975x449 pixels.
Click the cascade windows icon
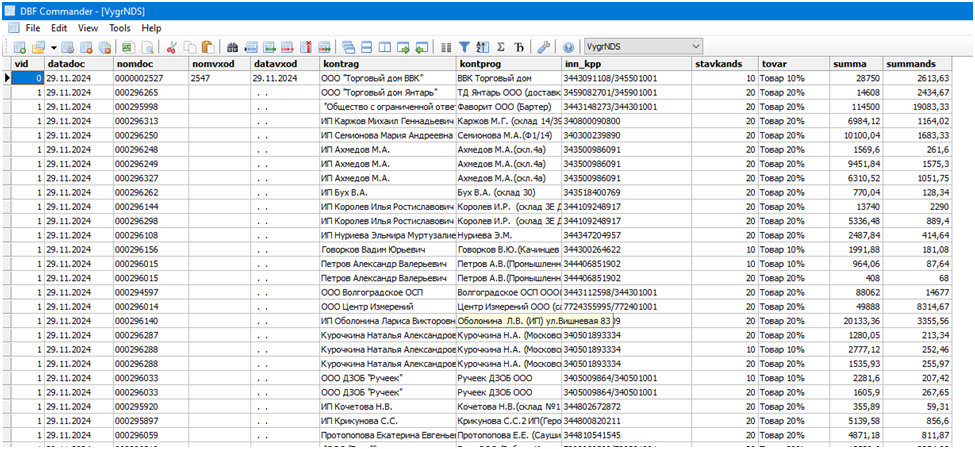(x=348, y=47)
